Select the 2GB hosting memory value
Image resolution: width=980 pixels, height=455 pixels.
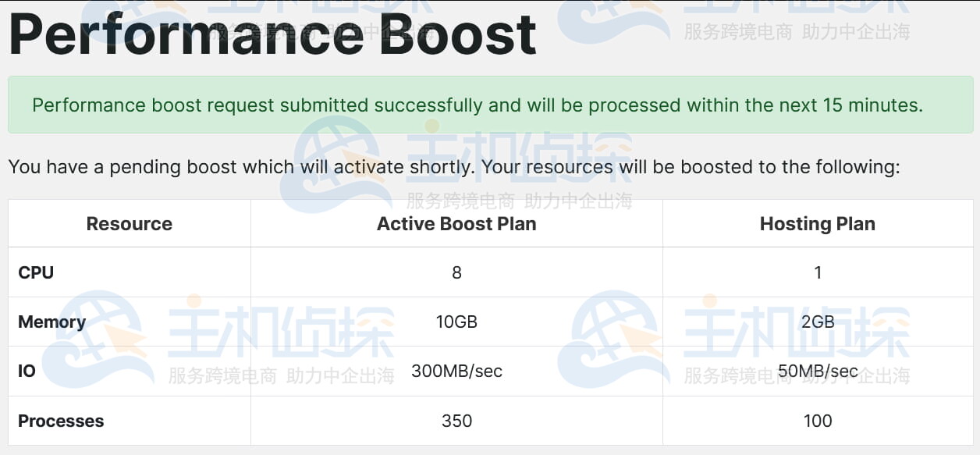(817, 322)
